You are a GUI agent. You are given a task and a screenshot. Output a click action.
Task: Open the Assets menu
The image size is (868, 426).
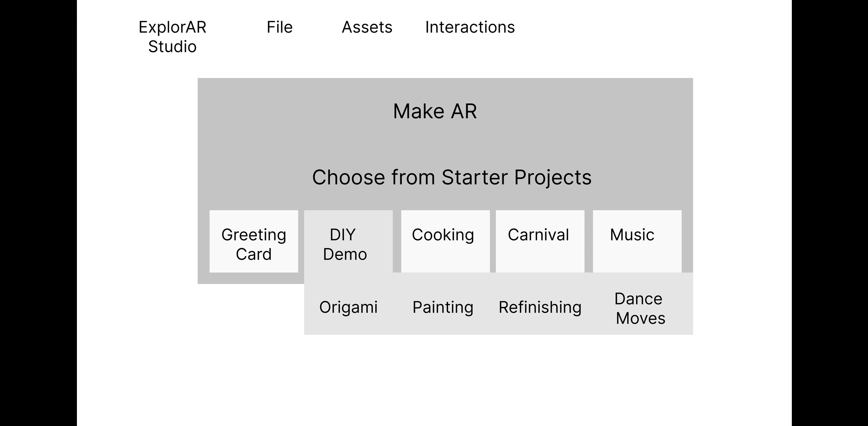click(367, 27)
